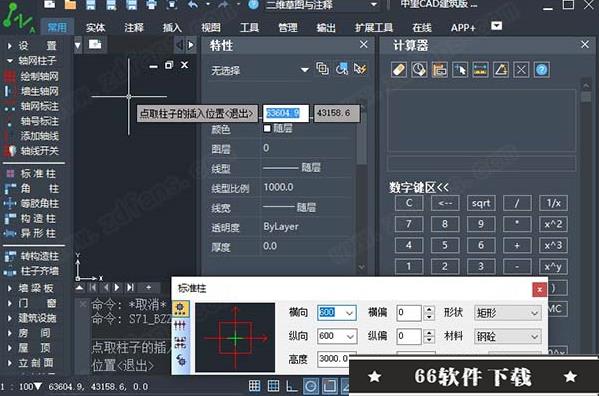Click the eraser icon in calculator toolbar
The image size is (599, 396).
(x=399, y=70)
